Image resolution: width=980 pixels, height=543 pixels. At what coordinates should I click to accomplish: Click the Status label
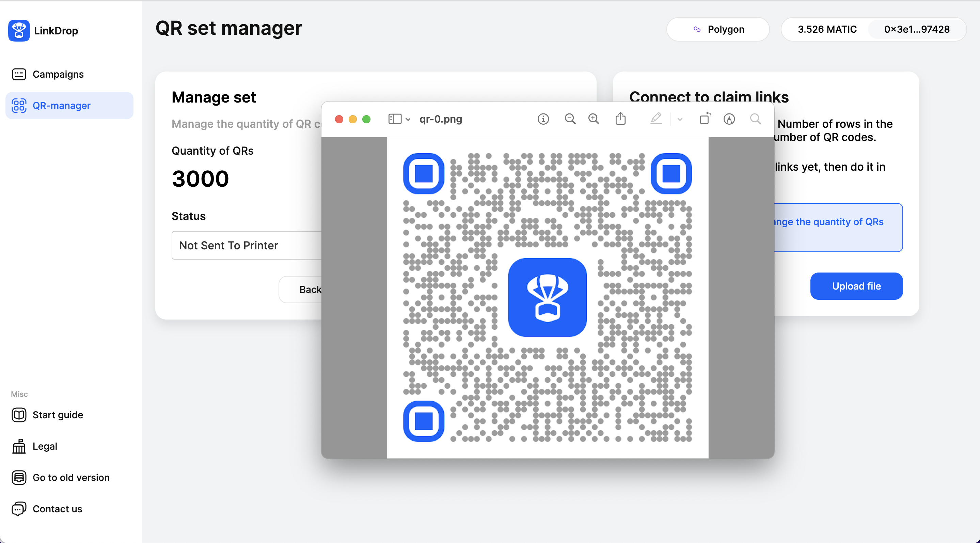tap(189, 216)
